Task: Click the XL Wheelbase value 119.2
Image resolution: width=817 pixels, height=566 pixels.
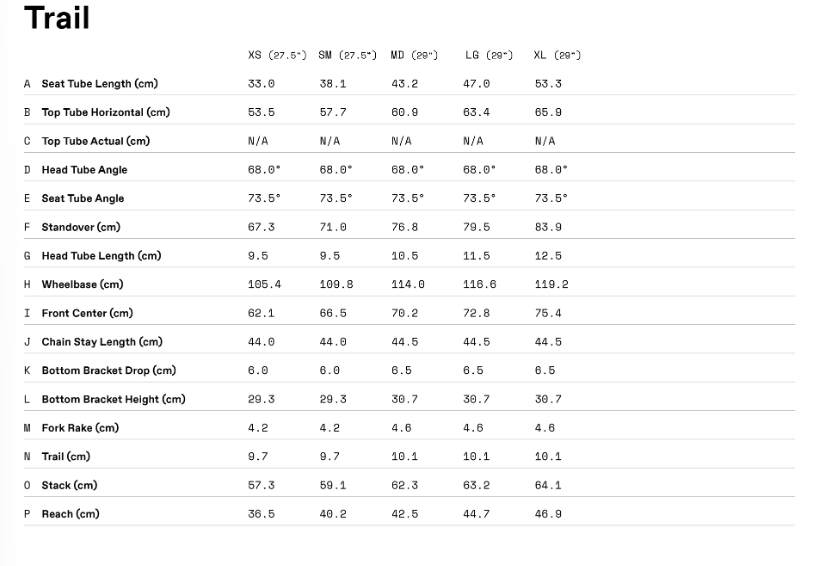Action: coord(551,285)
